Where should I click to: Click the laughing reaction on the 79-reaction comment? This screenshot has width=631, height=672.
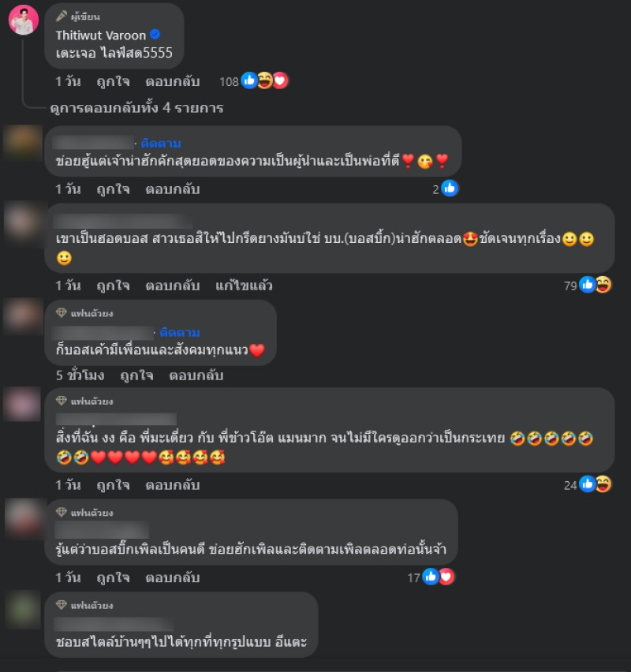click(x=603, y=285)
